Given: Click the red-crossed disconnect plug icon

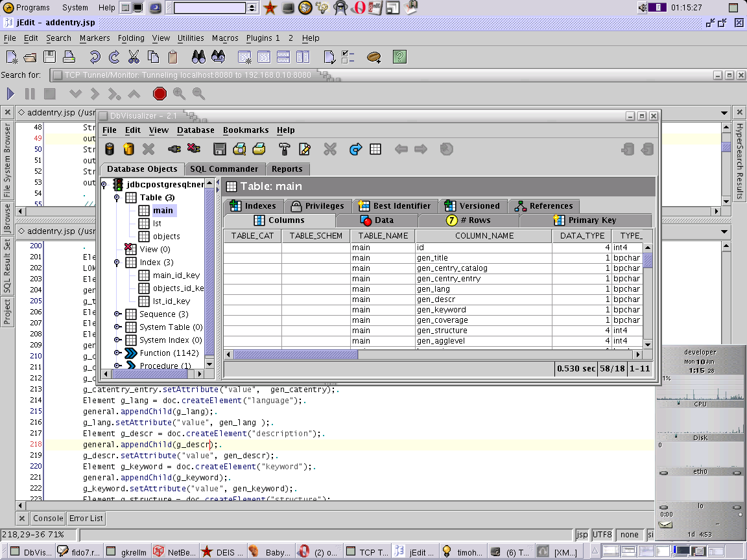Looking at the screenshot, I should (194, 148).
